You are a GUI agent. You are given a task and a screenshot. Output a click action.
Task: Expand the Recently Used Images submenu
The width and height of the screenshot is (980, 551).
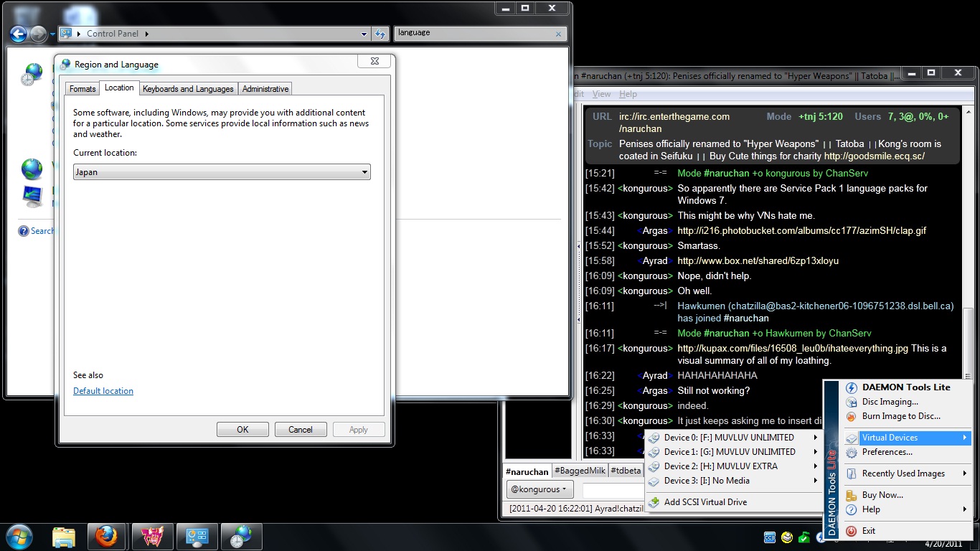[x=907, y=474]
